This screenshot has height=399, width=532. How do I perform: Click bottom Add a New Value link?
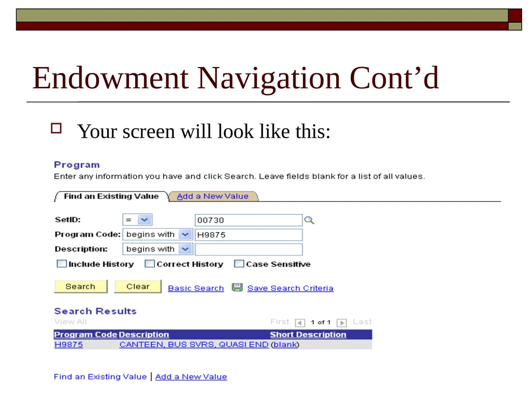click(x=191, y=377)
